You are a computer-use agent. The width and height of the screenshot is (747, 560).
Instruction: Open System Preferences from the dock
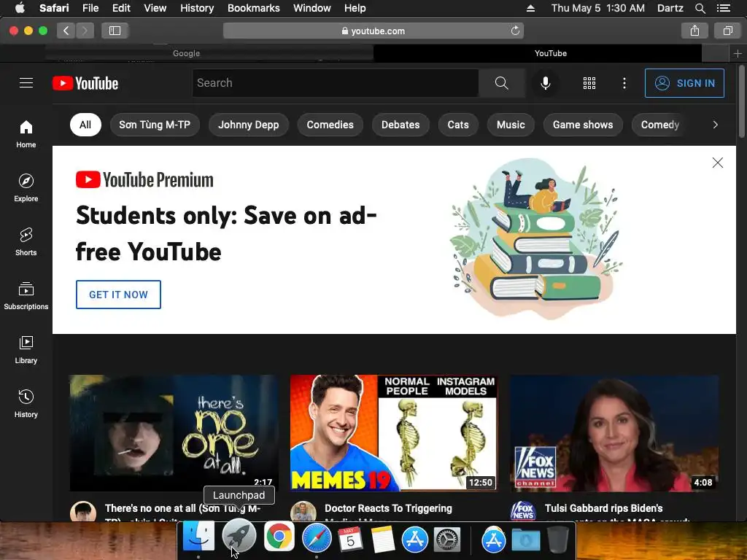point(447,539)
